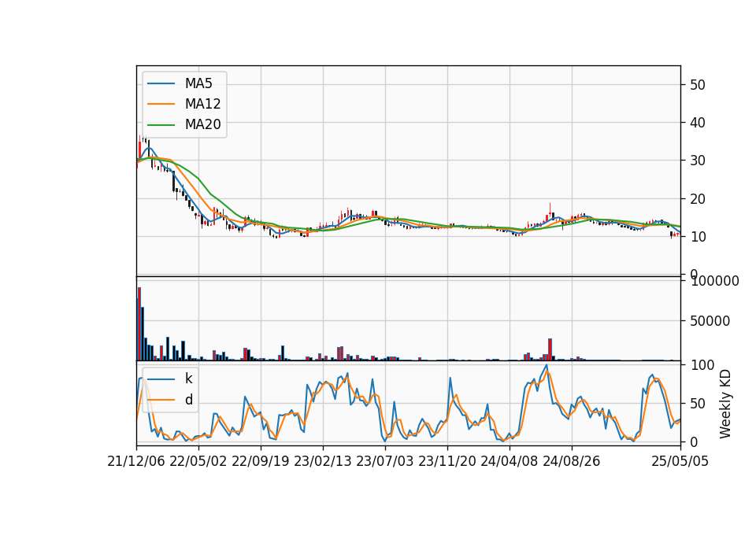Click the 30 tick on the price axis
This screenshot has width=756, height=543.
tap(697, 161)
